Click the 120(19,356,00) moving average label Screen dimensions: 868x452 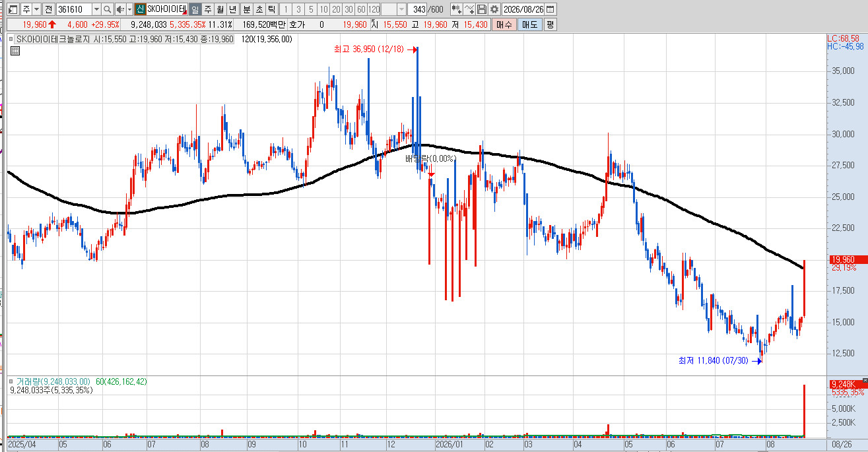pyautogui.click(x=267, y=40)
